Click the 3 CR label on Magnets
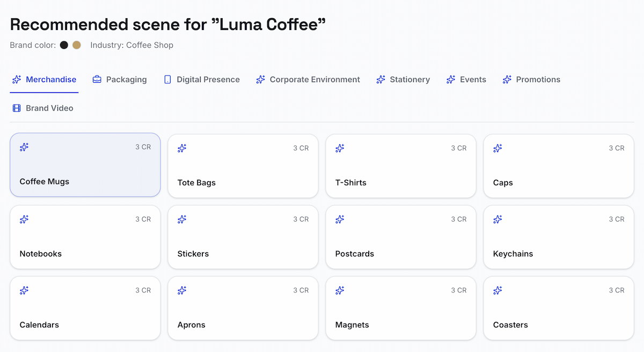This screenshot has height=352, width=644. pyautogui.click(x=459, y=290)
